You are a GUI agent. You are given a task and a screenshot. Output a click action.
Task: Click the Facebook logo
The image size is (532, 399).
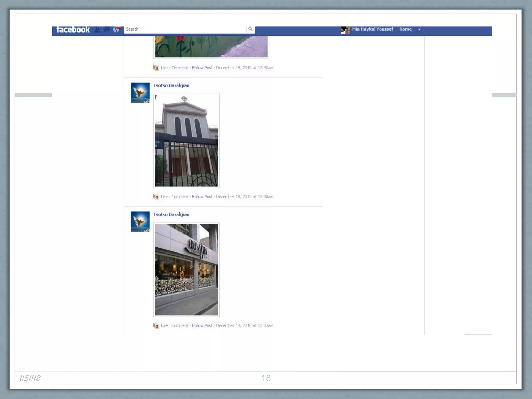click(73, 30)
